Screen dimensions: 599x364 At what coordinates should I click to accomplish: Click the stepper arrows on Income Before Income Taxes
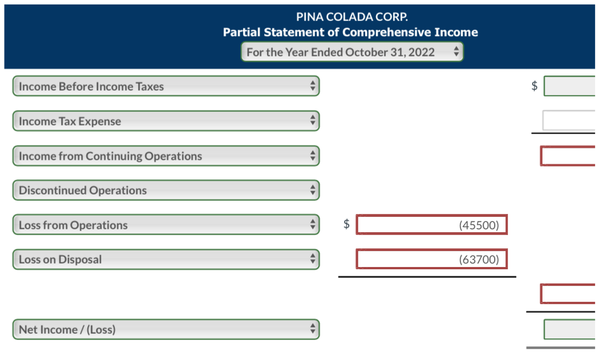(313, 86)
